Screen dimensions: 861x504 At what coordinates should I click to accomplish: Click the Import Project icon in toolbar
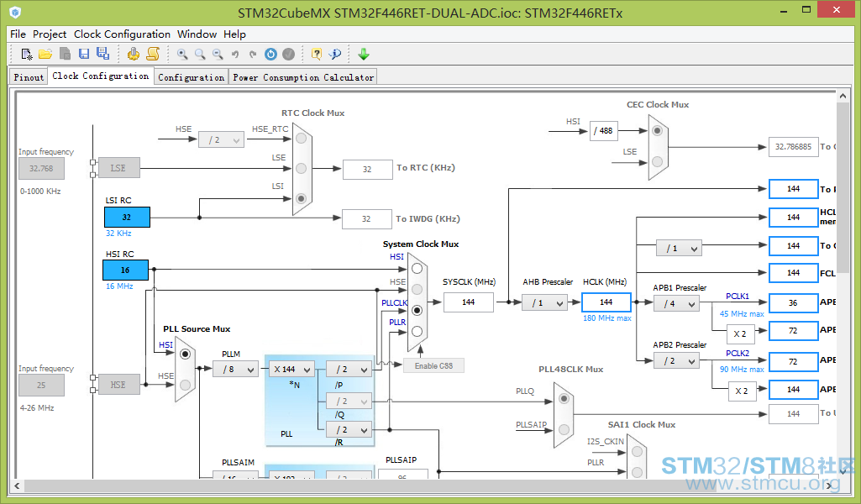[x=65, y=54]
